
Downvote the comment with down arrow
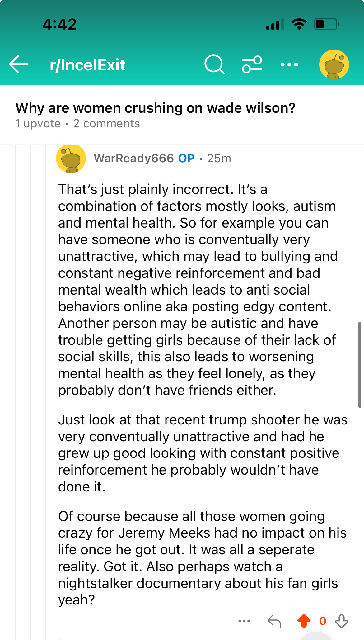pyautogui.click(x=341, y=621)
